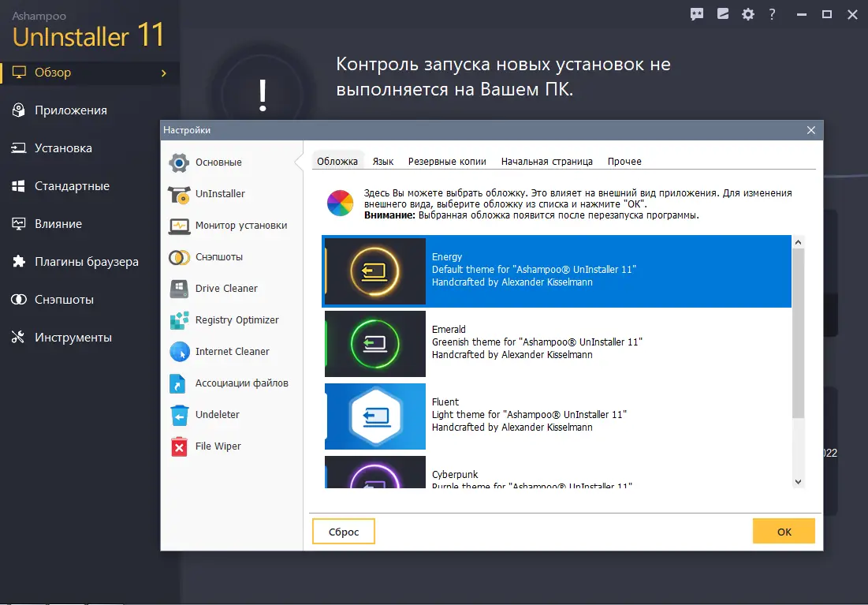Open the Прочее tab
This screenshot has height=605, width=868.
[624, 161]
